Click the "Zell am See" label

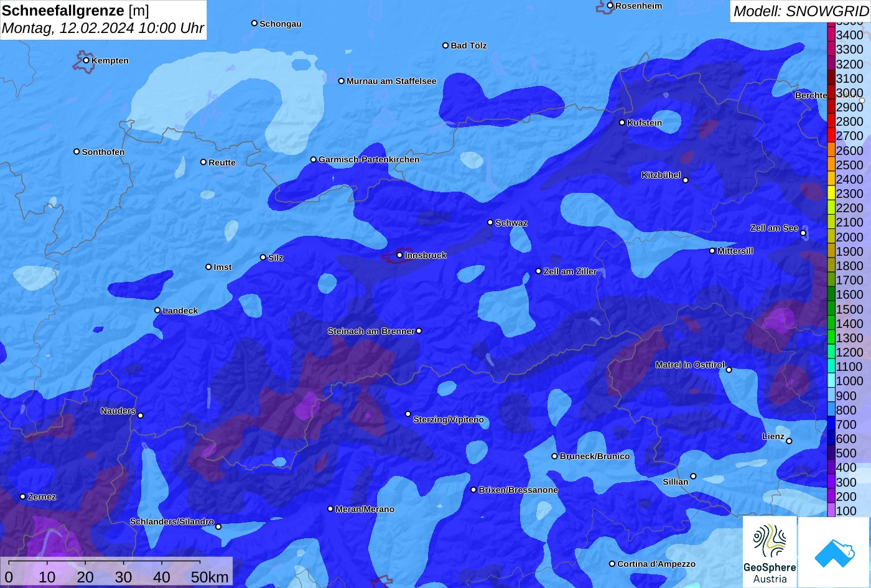coord(774,228)
